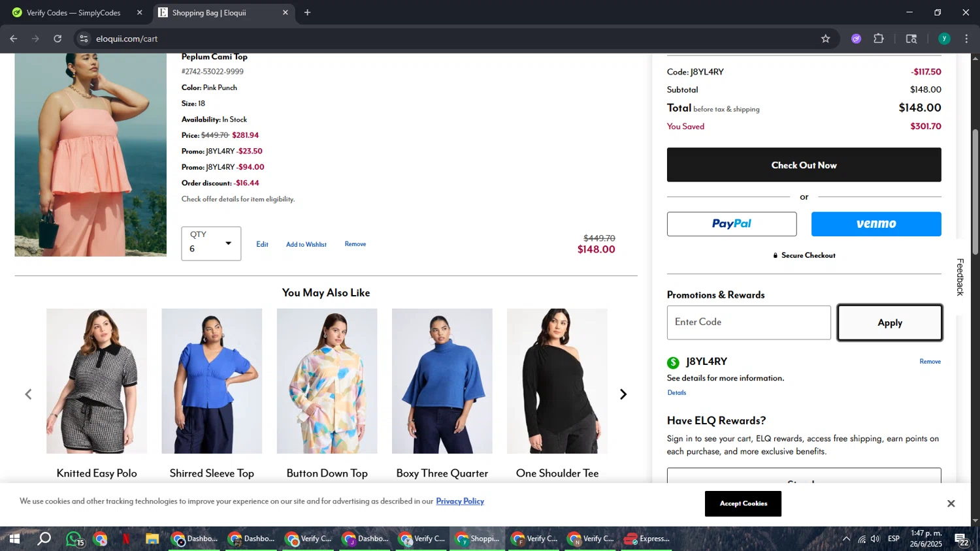
Task: Open the side panel search icon
Action: click(911, 39)
